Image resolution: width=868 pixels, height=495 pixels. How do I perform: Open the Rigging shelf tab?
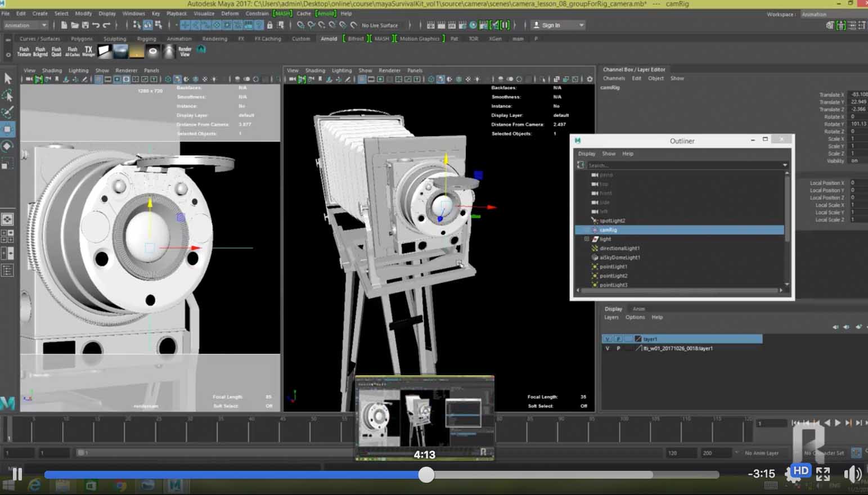click(146, 39)
